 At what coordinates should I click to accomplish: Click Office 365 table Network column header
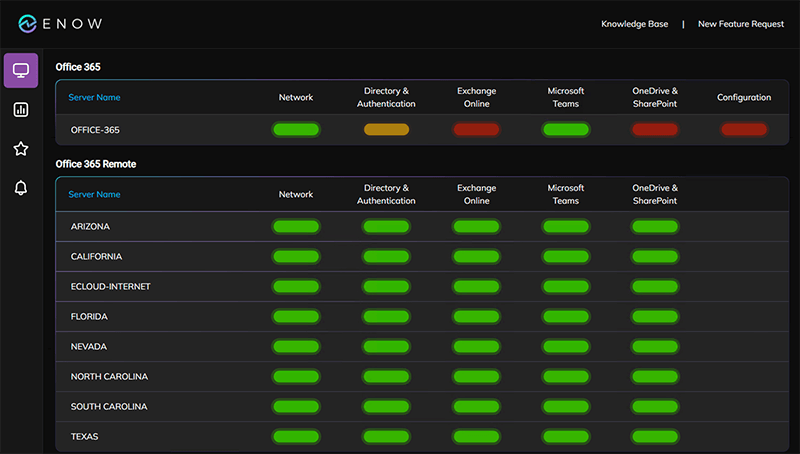[296, 97]
